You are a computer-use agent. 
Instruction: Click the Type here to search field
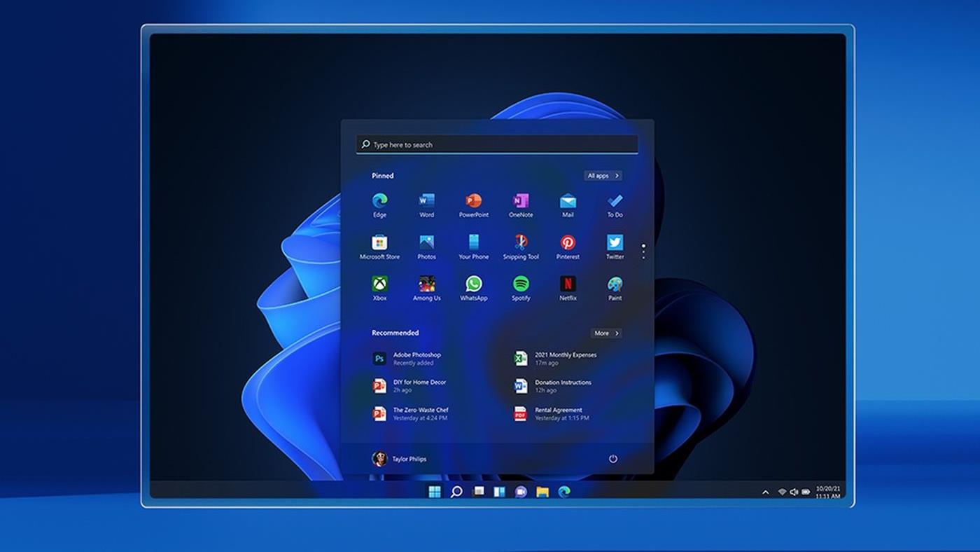tap(497, 145)
